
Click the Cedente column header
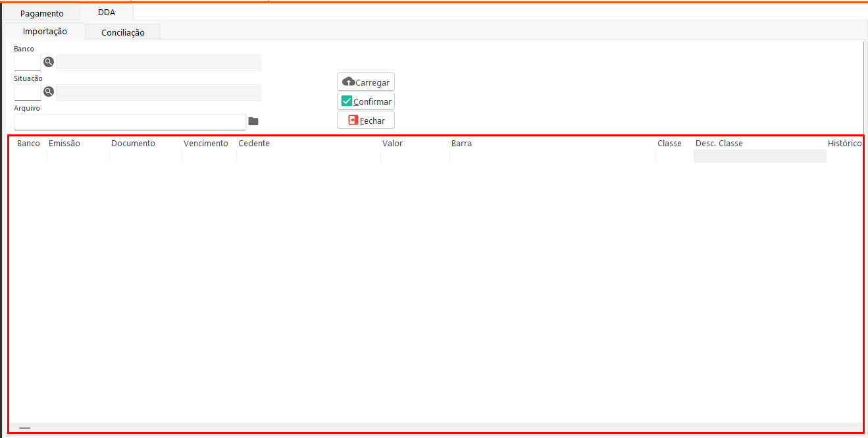point(254,144)
